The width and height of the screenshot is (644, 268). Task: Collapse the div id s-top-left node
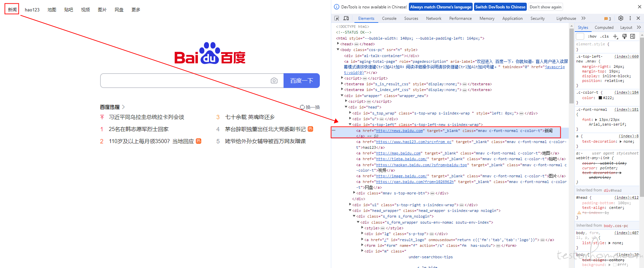coord(350,124)
